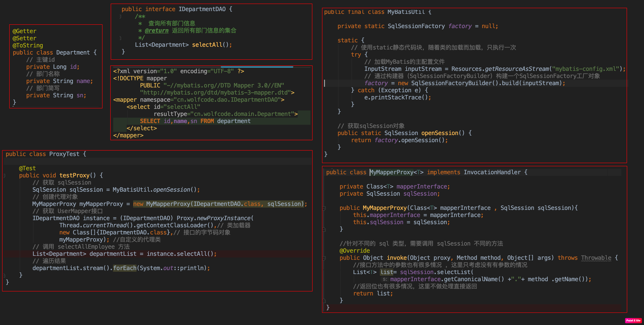The width and height of the screenshot is (644, 325).
Task: Click the 'return factory.openSession();' line
Action: (399, 140)
